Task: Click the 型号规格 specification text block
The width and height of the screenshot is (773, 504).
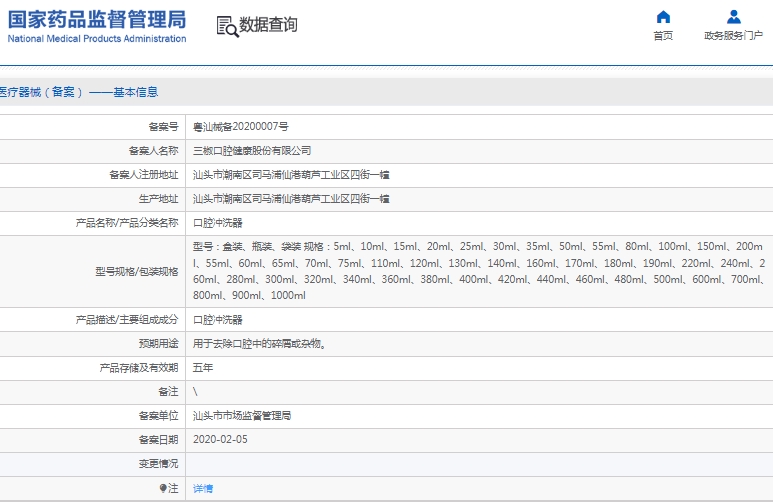Action: click(479, 271)
